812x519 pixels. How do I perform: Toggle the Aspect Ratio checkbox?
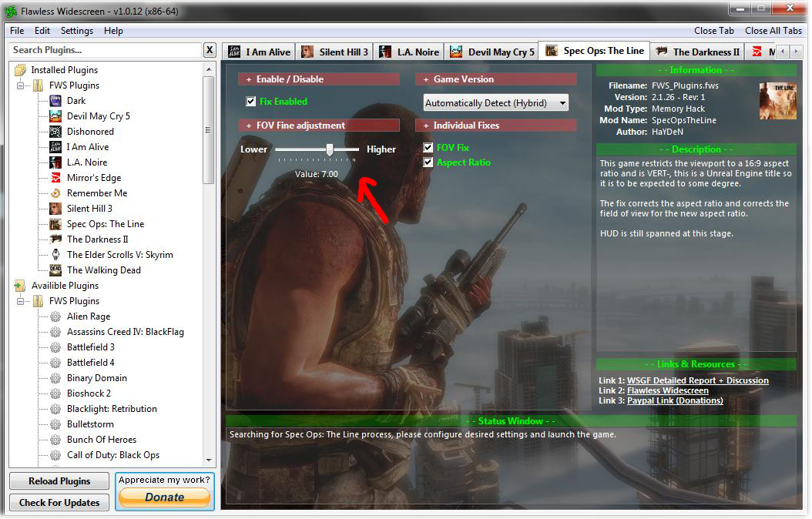428,162
